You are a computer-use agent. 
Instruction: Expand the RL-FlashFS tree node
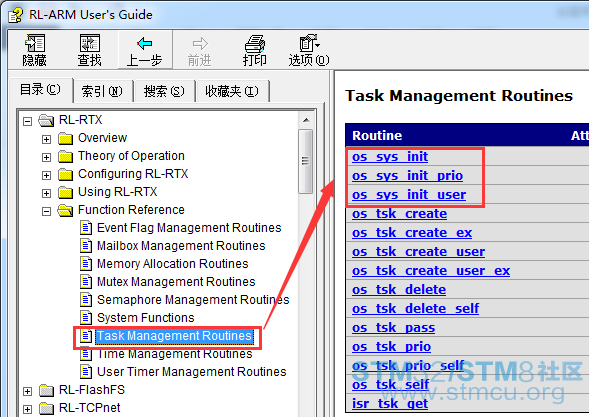27,391
